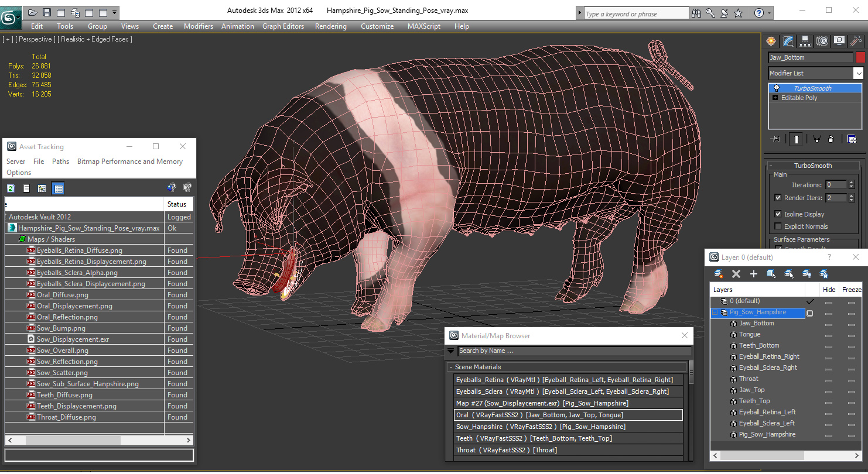
Task: Open the Motion command panel tab
Action: pyautogui.click(x=822, y=40)
